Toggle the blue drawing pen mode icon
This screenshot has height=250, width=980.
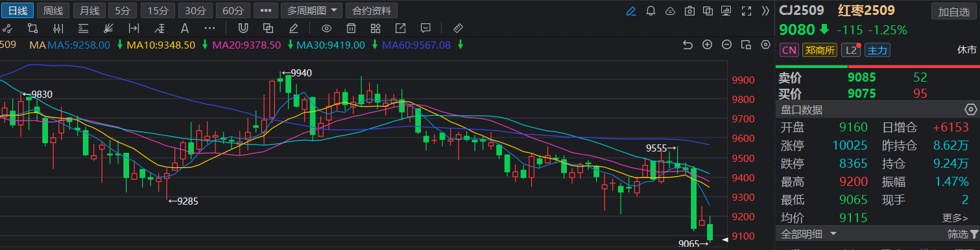pyautogui.click(x=631, y=11)
